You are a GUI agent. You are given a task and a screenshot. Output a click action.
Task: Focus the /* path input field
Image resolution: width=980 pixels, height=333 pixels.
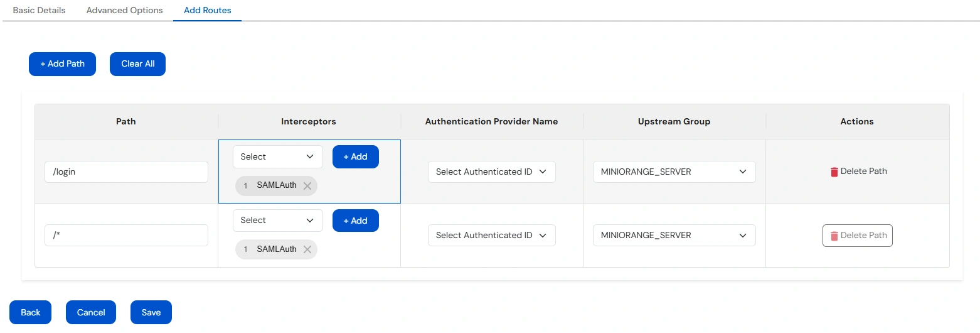pyautogui.click(x=126, y=235)
